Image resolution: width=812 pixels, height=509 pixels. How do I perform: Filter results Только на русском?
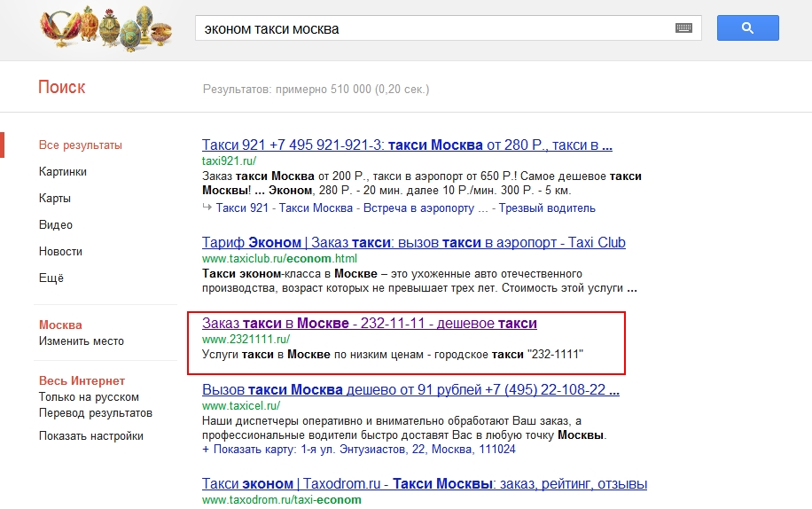point(89,397)
